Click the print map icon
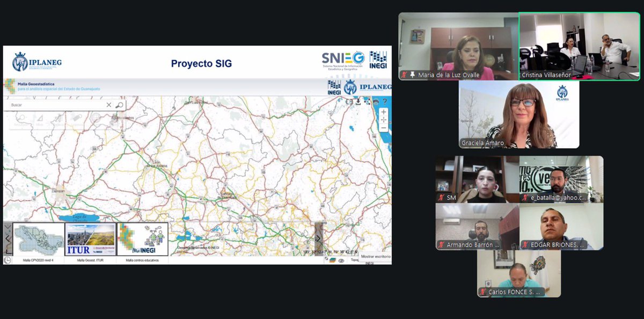 tap(376, 102)
